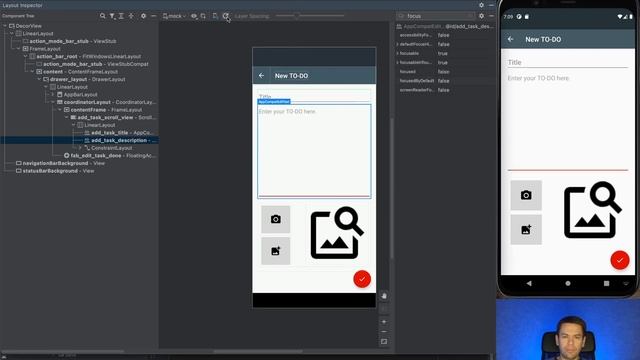
Task: Click the search icon in Component Tree header
Action: coord(102,16)
